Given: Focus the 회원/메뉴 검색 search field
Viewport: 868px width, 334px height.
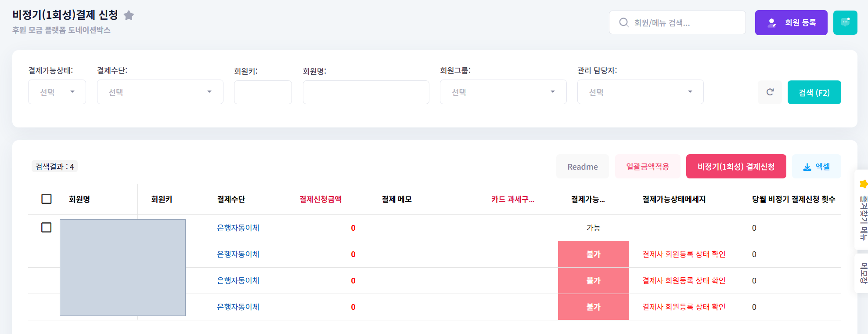Looking at the screenshot, I should 677,22.
